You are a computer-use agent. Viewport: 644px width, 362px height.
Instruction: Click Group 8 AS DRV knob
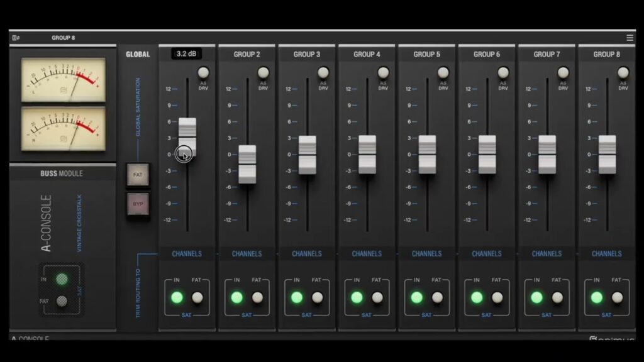[623, 73]
